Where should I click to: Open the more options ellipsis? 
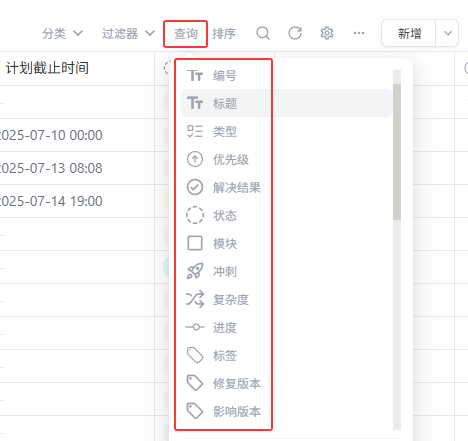click(x=359, y=33)
